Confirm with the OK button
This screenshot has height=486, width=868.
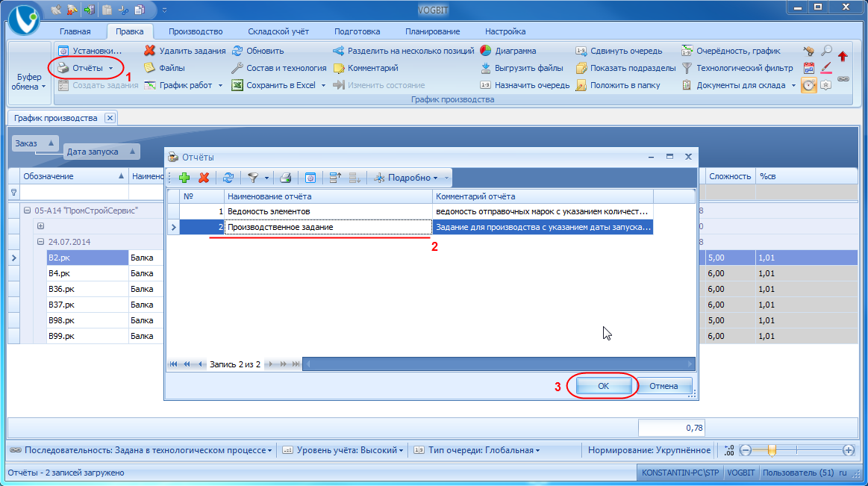pos(603,386)
